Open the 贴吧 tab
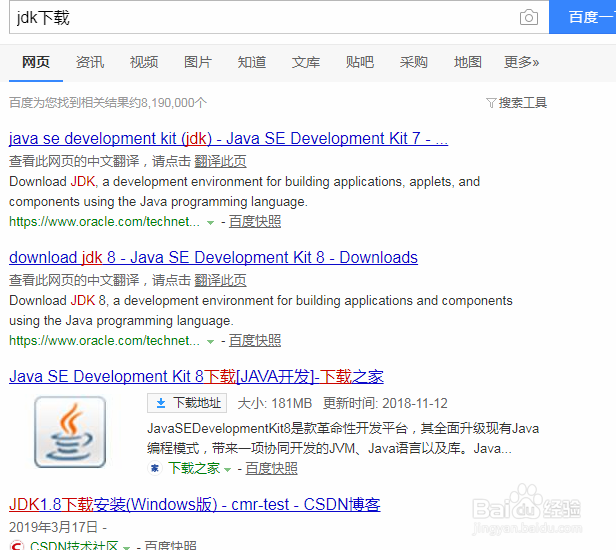This screenshot has height=550, width=616. pyautogui.click(x=360, y=62)
